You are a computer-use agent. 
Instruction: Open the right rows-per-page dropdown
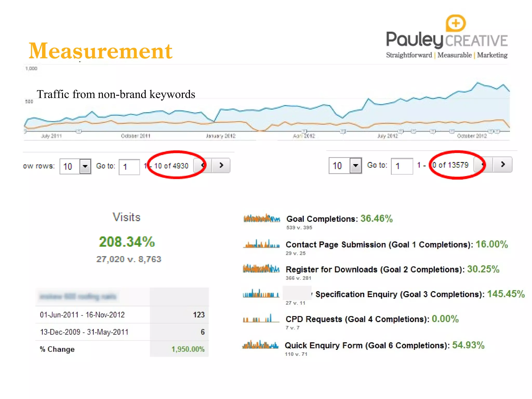click(345, 165)
